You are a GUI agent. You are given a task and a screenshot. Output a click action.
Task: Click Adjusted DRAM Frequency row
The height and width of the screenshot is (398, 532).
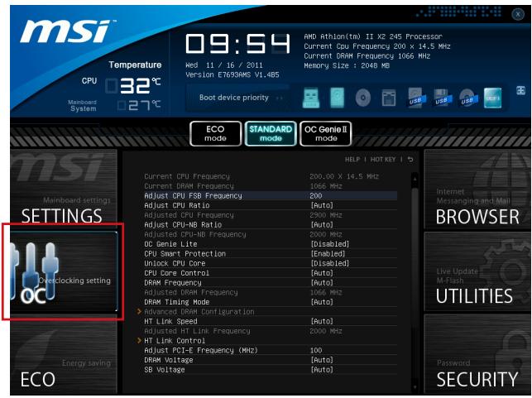(x=271, y=292)
